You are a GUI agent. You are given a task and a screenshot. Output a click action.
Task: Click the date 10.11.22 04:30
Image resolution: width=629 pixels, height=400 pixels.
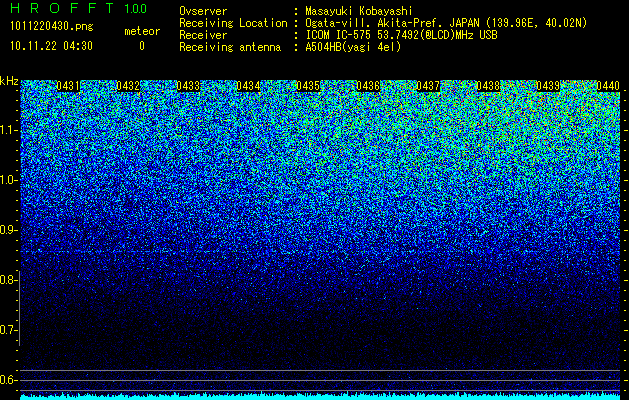[x=52, y=46]
